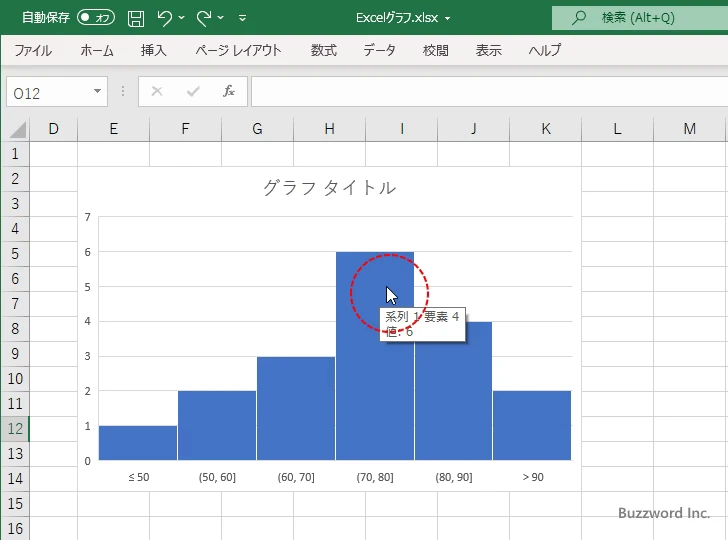Screen dimensions: 728x540
Task: Click the formula bar enter checkmark icon
Action: [193, 91]
